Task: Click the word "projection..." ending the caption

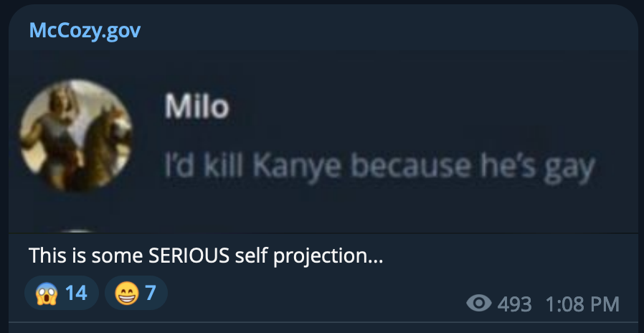Action: click(x=328, y=257)
